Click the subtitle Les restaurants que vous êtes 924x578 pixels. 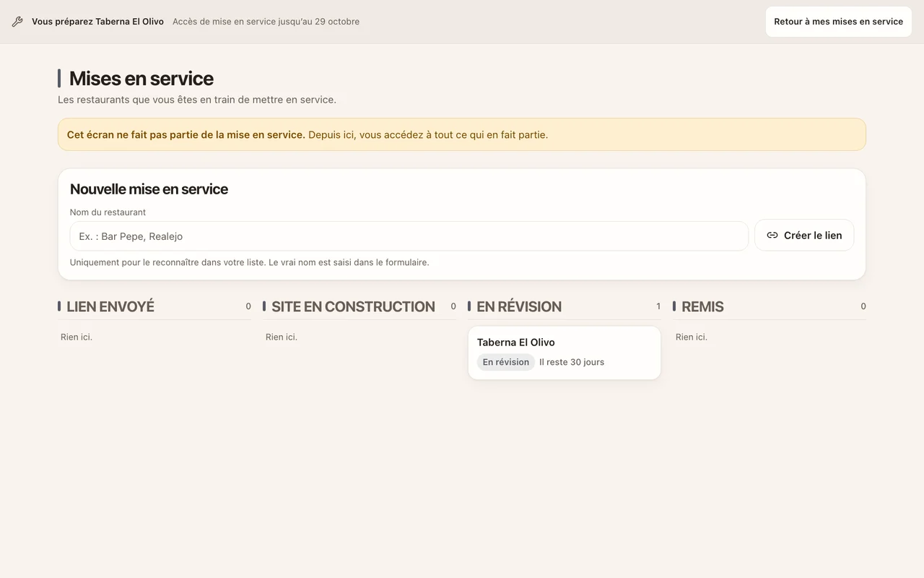point(197,100)
